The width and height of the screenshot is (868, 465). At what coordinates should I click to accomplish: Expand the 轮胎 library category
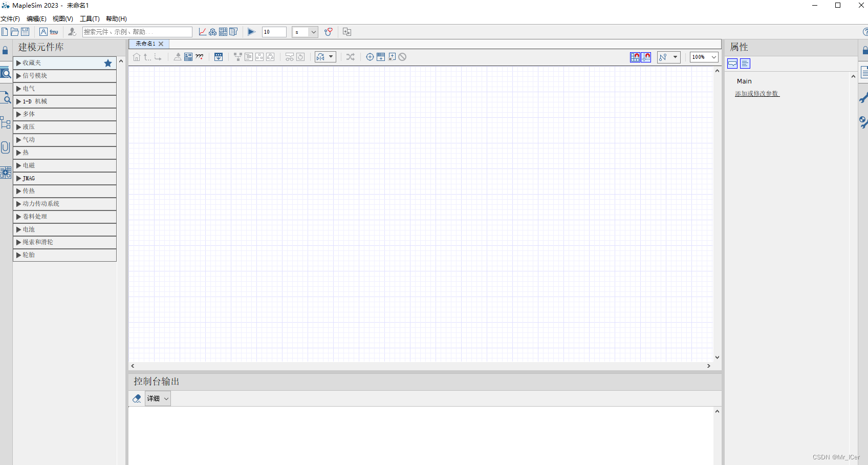pyautogui.click(x=64, y=255)
